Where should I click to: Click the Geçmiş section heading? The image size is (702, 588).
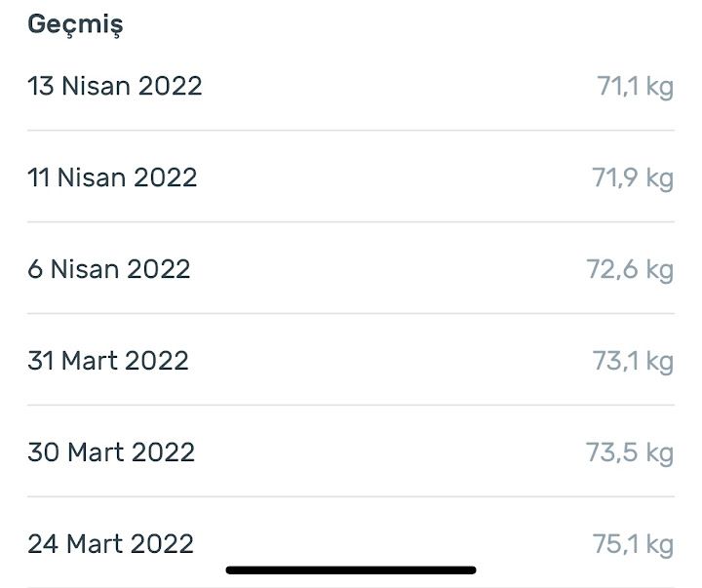click(75, 24)
